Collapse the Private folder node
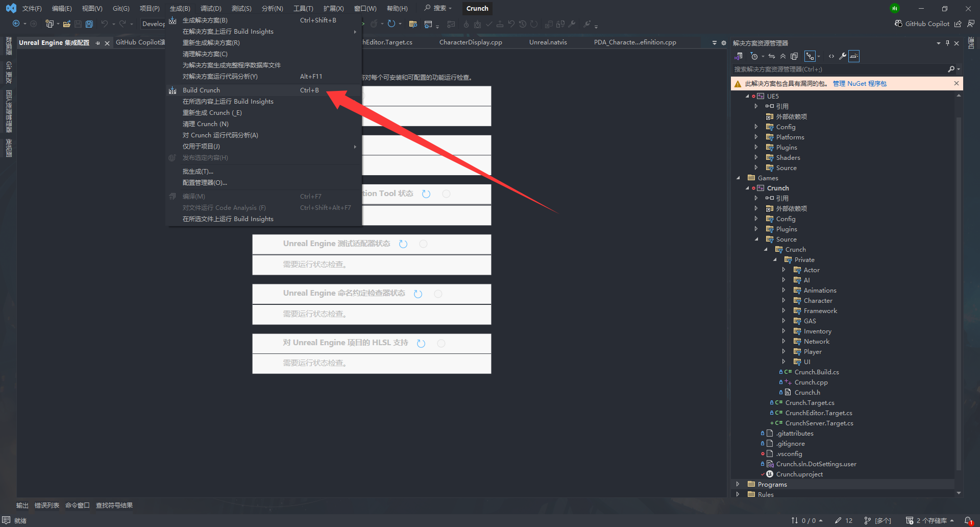Screen dimensions: 980x527 point(775,260)
